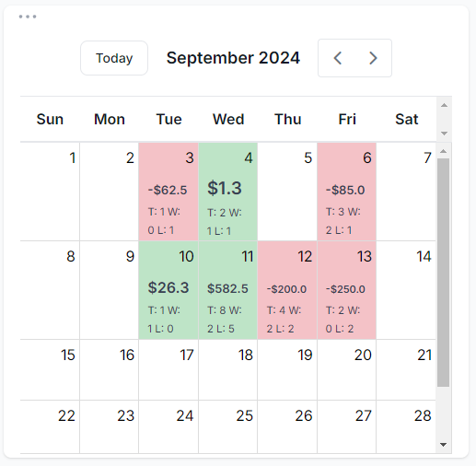Click the Today button

pos(114,58)
